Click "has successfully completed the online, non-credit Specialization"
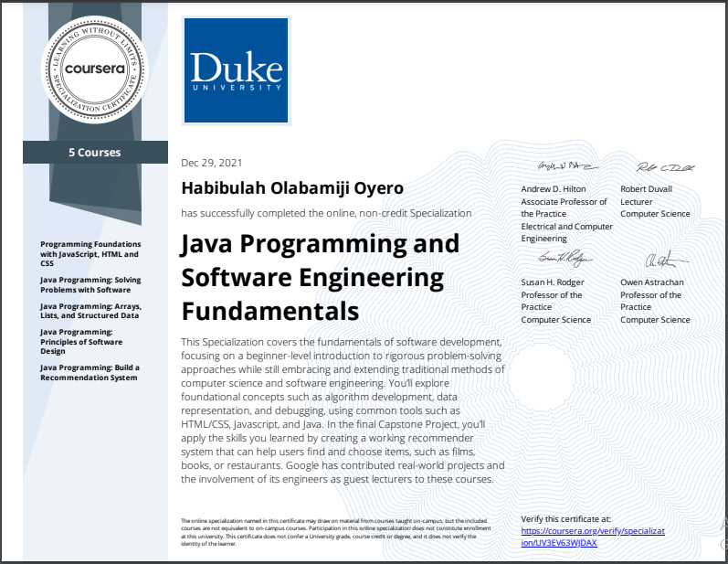This screenshot has width=728, height=564. pos(326,213)
